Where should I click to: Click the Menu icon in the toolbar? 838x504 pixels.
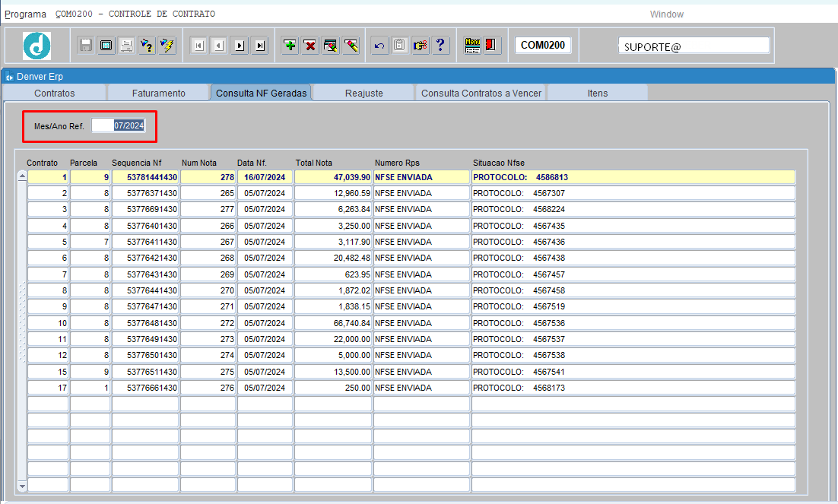point(472,46)
